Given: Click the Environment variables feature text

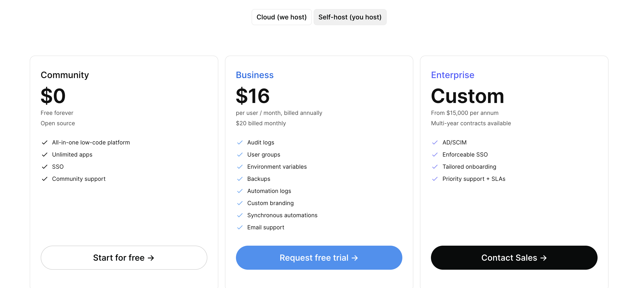Looking at the screenshot, I should [x=277, y=167].
